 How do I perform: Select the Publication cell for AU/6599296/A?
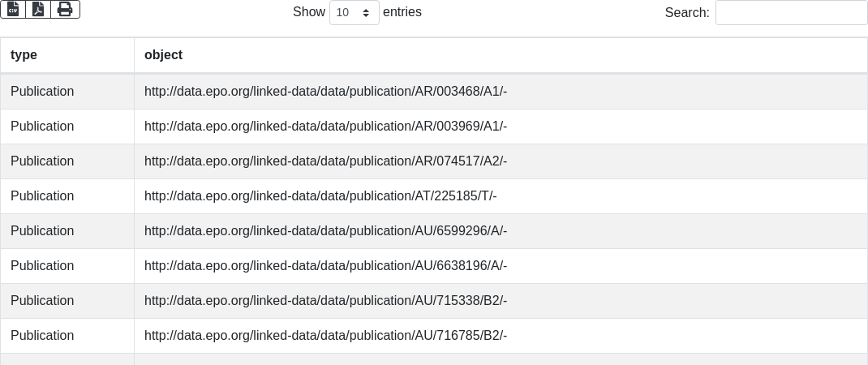click(x=42, y=231)
